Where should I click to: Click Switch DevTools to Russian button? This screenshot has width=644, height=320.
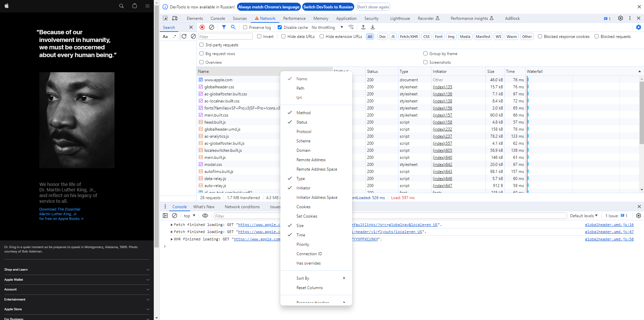point(328,7)
